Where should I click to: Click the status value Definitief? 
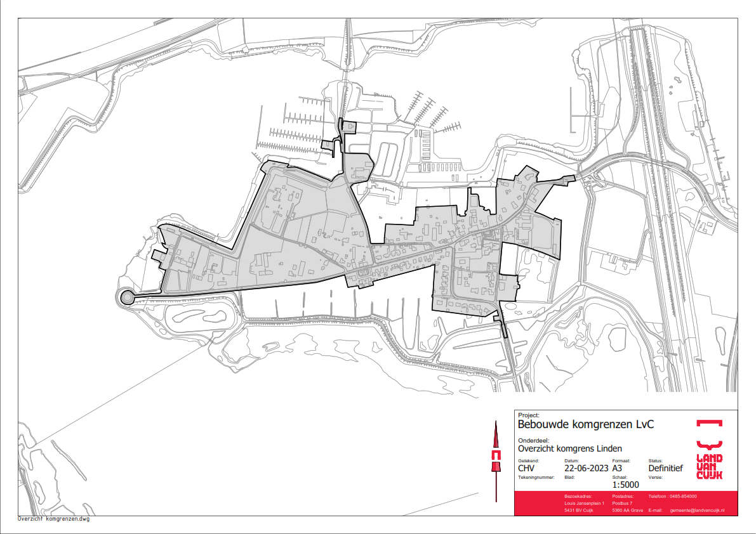pos(665,469)
